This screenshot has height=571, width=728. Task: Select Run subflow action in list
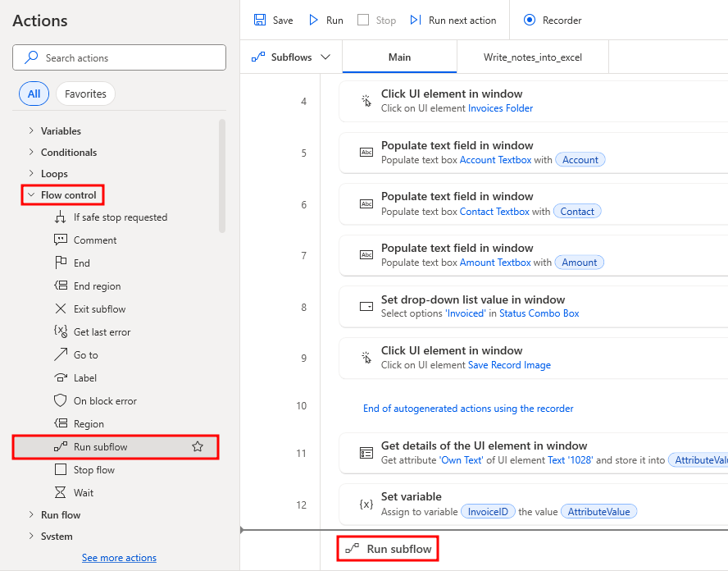click(116, 446)
